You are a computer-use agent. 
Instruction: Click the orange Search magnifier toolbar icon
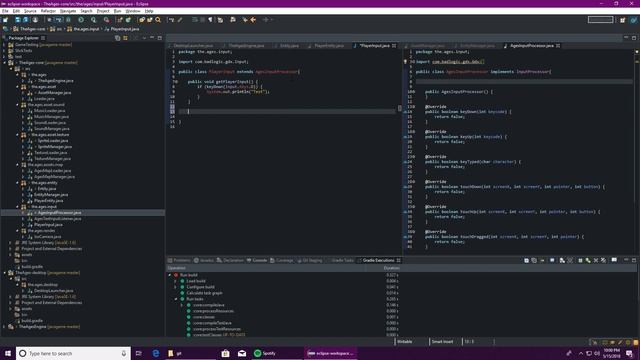[x=158, y=20]
